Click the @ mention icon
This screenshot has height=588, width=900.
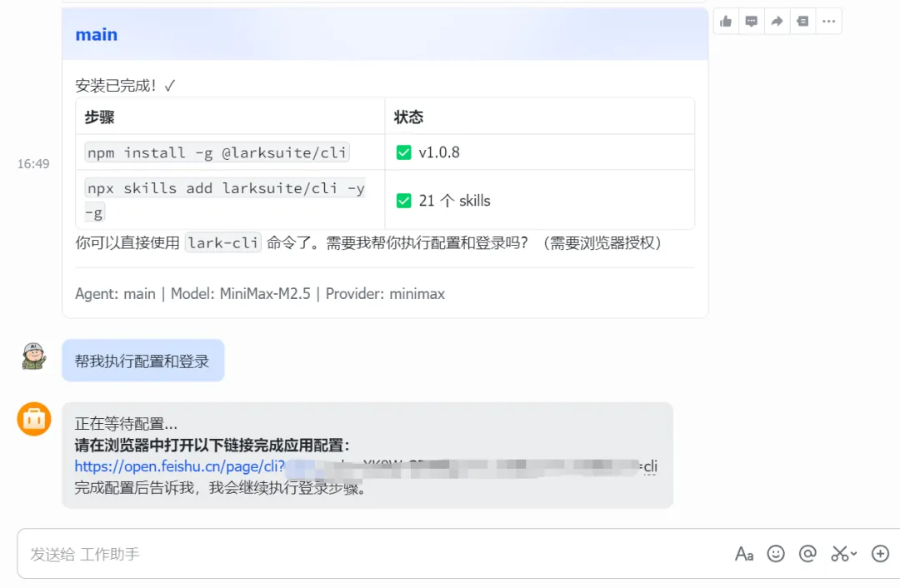[x=807, y=554]
